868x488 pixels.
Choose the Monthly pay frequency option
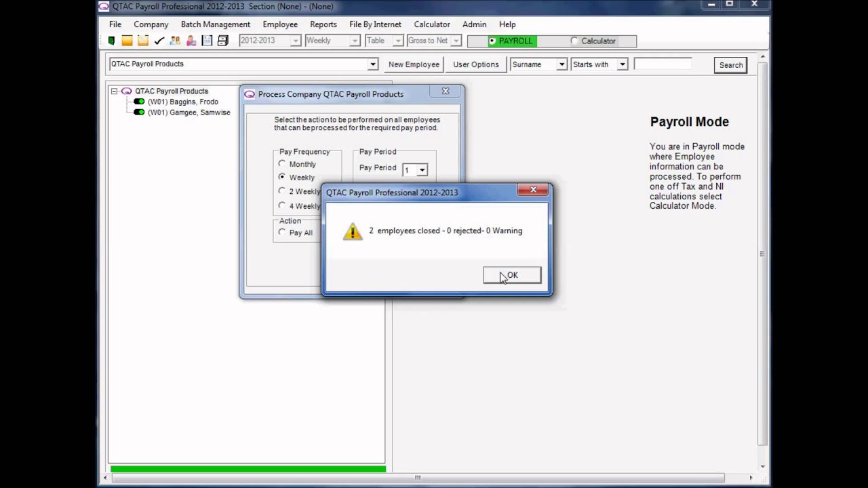click(x=282, y=164)
